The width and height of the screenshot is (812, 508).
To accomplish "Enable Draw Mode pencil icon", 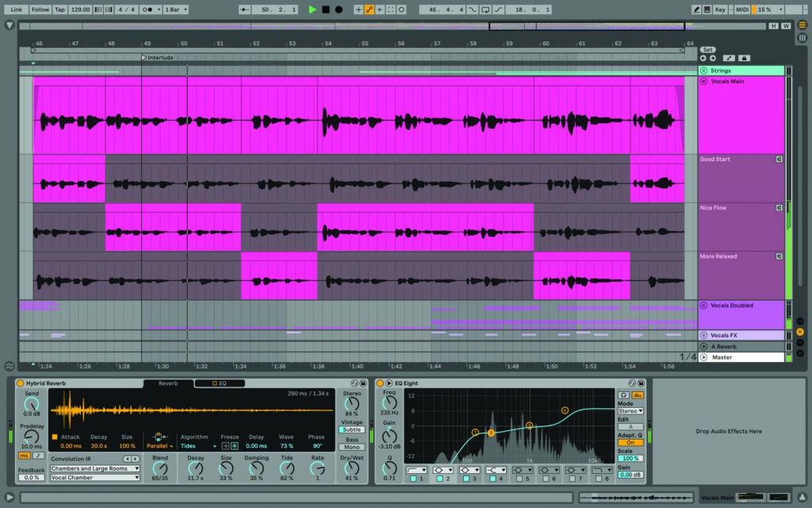I will tap(696, 10).
